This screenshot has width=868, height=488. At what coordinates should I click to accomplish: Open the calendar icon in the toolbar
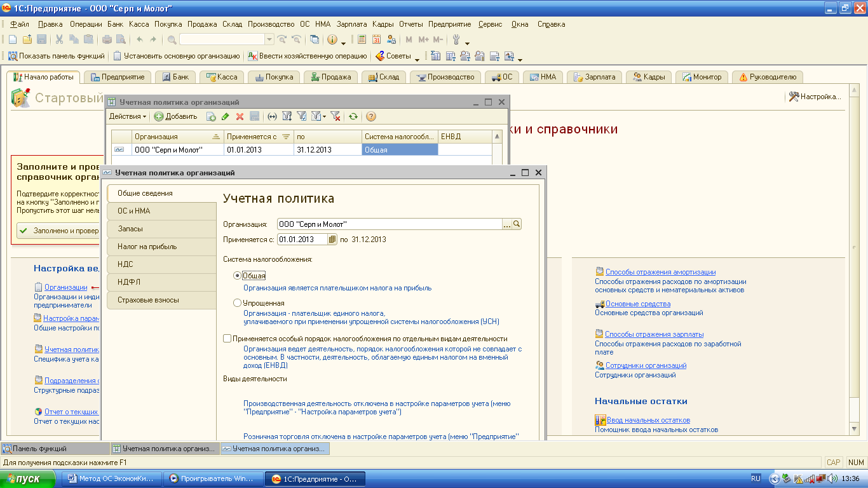click(377, 39)
